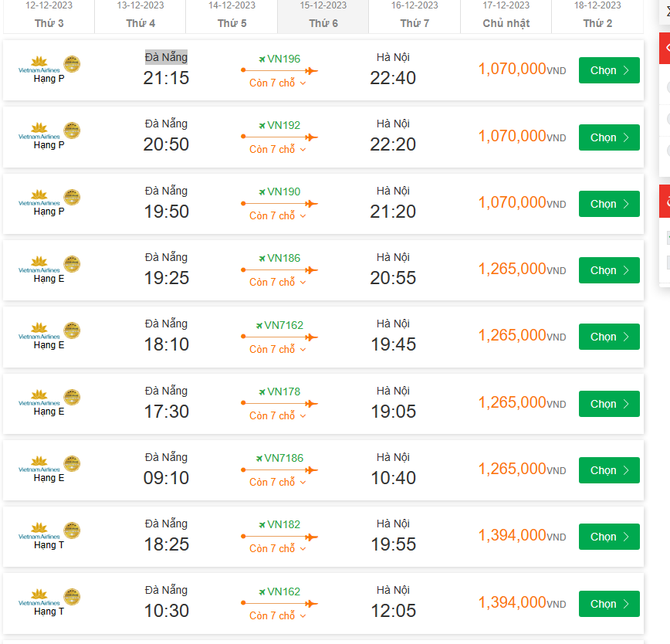Click the airplane icon next to VN178

point(262,391)
